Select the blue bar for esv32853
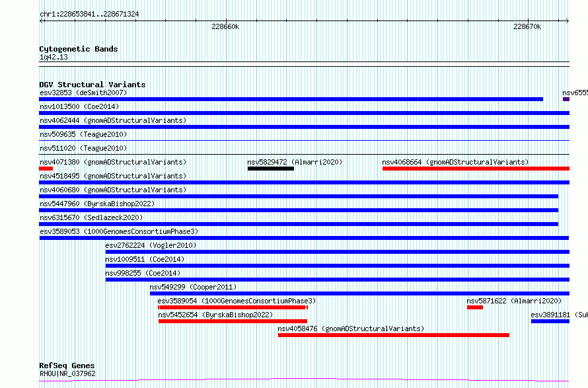The height and width of the screenshot is (388, 588). pyautogui.click(x=291, y=99)
